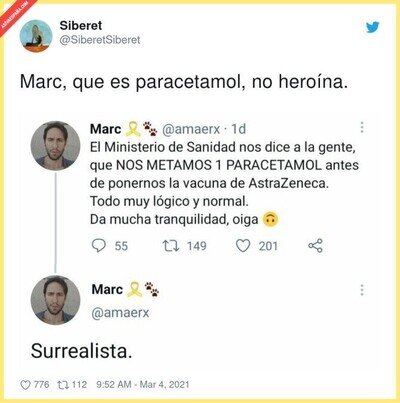Retweet the quoted tweet with 149 retweets
This screenshot has height=403, width=400.
point(171,246)
